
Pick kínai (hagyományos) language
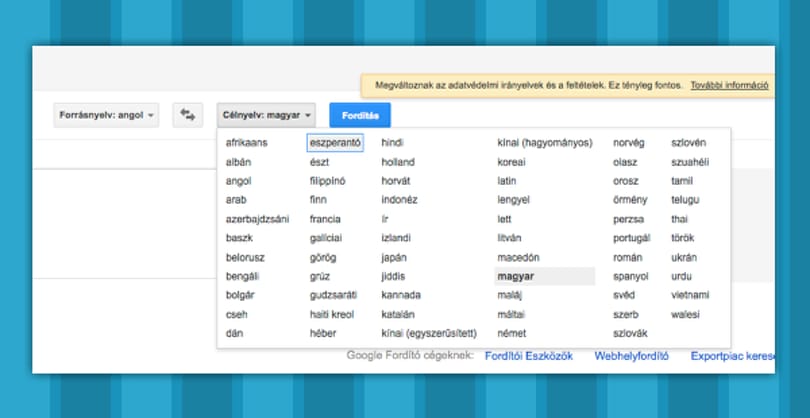[x=544, y=143]
